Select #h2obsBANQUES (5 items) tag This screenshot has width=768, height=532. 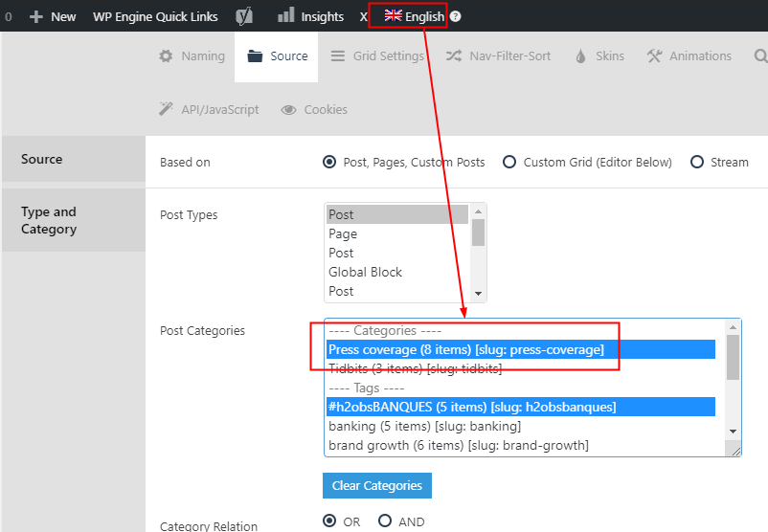point(521,407)
